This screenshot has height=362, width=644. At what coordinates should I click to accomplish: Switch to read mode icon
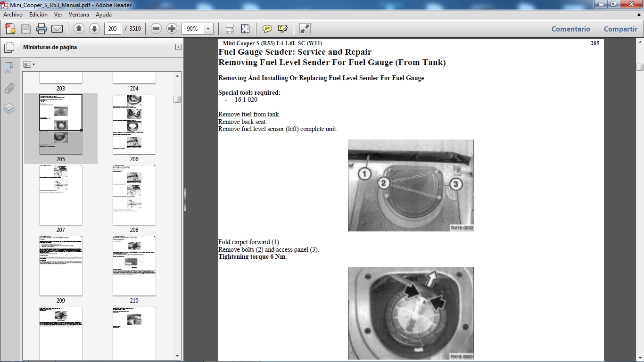(305, 29)
